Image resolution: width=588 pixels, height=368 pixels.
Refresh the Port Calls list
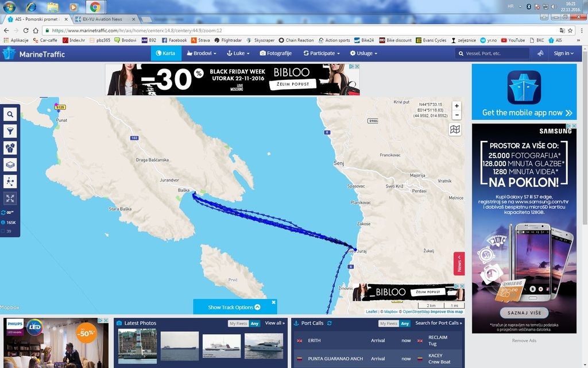329,323
